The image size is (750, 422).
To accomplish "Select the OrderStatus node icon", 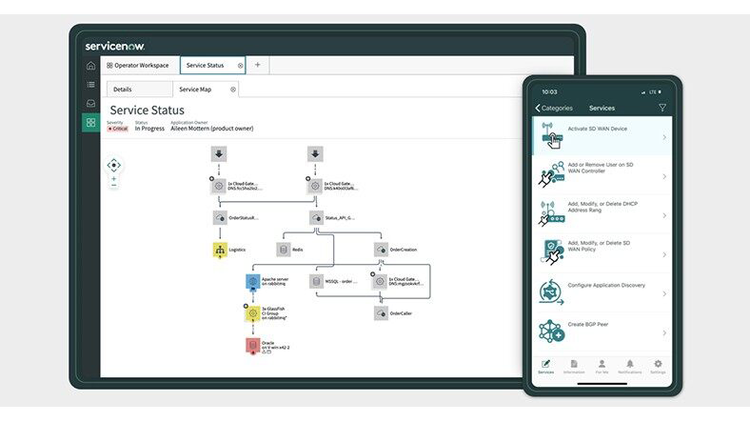I will tap(220, 218).
